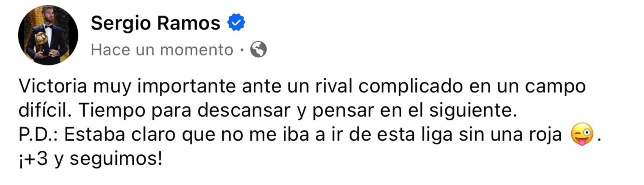Click the winking tongue-out emoji
Viewport: 644px width, 185px height.
[x=581, y=134]
